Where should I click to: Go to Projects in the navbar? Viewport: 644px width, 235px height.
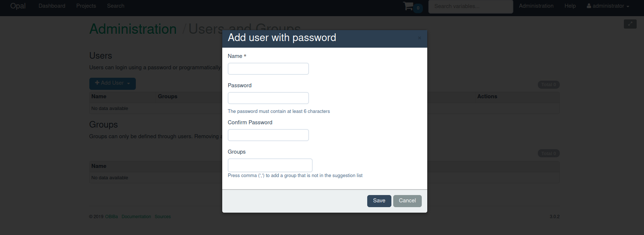[86, 6]
